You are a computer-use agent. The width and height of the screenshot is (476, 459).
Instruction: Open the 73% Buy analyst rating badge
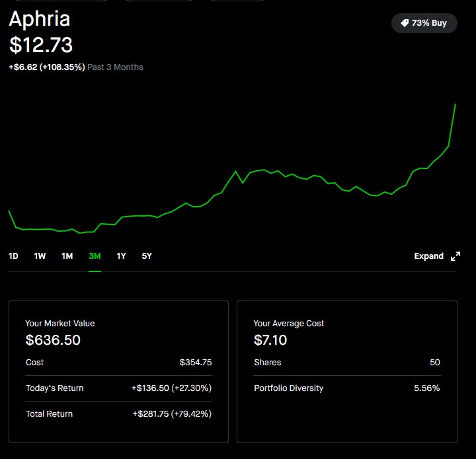point(424,23)
